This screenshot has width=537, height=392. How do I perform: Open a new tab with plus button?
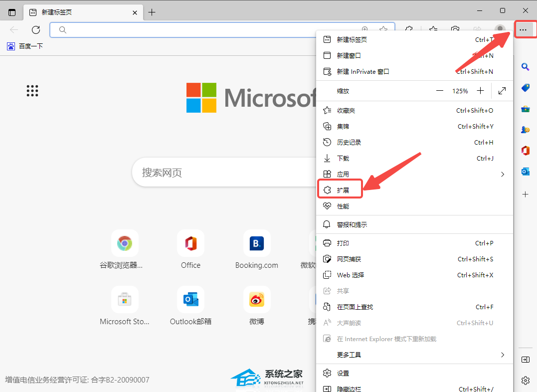[152, 12]
